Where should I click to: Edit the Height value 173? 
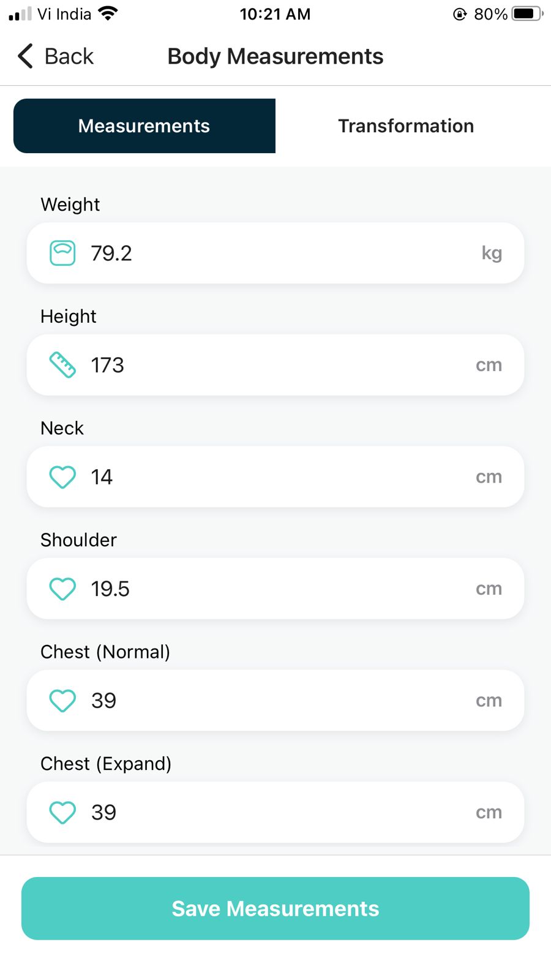[108, 365]
